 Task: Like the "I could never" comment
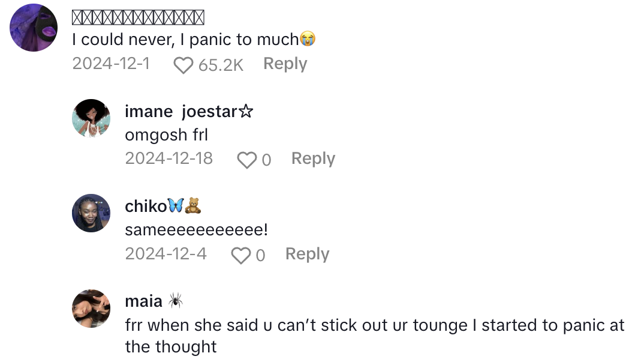[x=184, y=65]
